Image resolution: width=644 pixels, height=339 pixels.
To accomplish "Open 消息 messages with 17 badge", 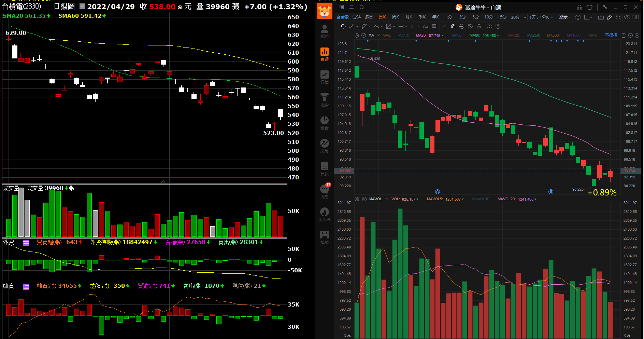I will coord(325,191).
